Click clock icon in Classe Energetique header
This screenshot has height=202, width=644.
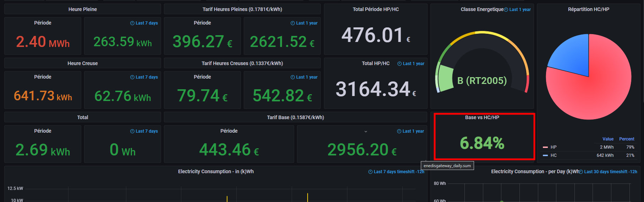[x=506, y=10]
